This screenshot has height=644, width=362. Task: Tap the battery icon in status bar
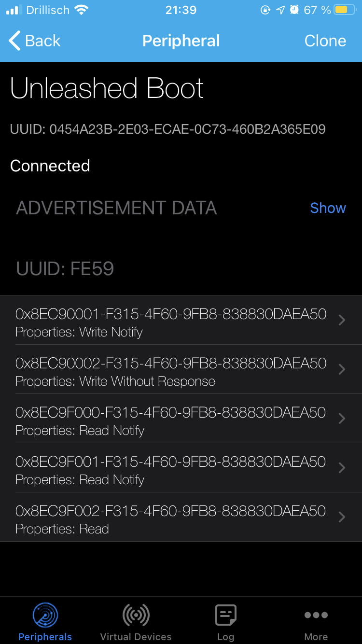pyautogui.click(x=345, y=10)
